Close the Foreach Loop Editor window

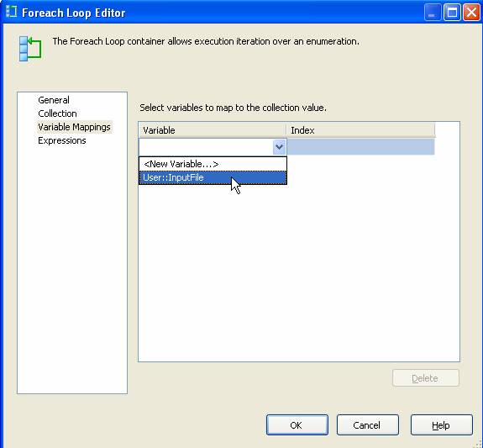click(x=471, y=13)
